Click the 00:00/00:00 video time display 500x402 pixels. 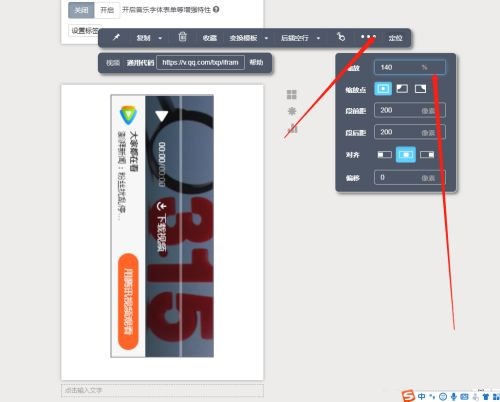tap(162, 164)
